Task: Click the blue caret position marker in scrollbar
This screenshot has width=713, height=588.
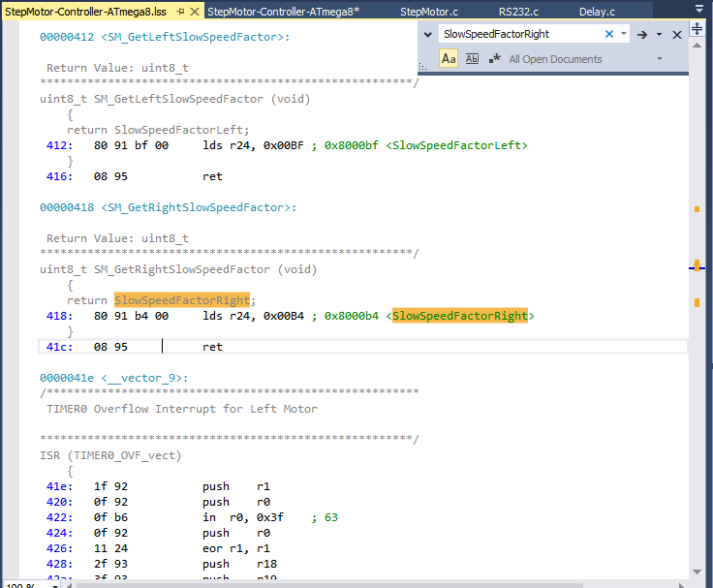Action: tap(697, 268)
